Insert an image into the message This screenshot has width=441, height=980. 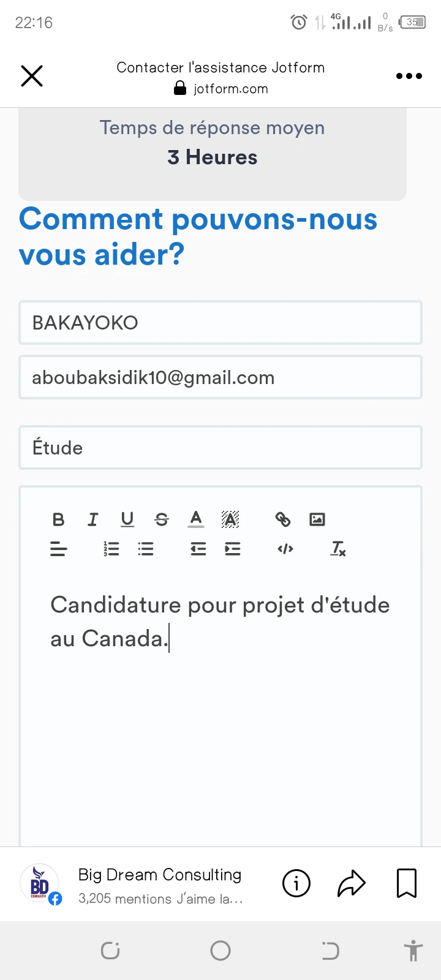[317, 519]
